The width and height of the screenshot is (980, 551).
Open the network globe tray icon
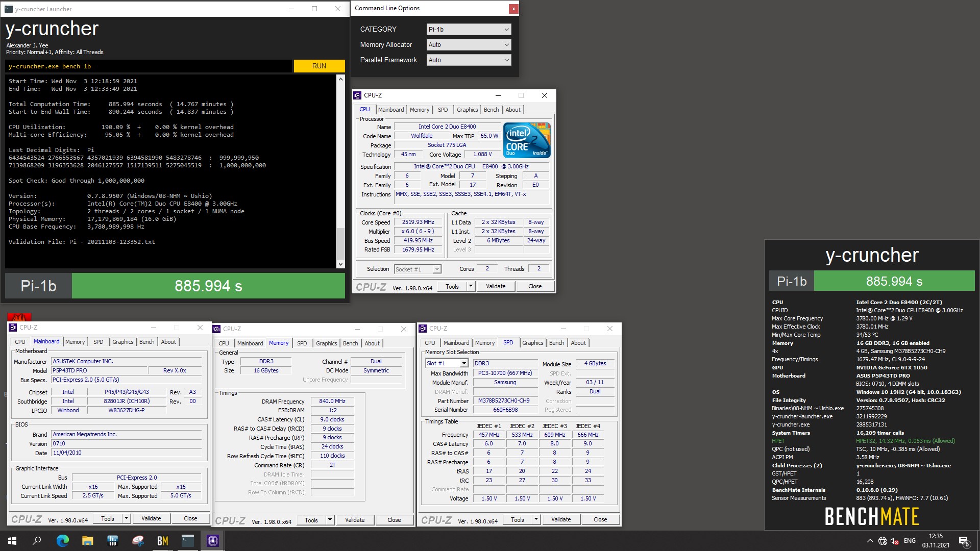click(x=883, y=541)
